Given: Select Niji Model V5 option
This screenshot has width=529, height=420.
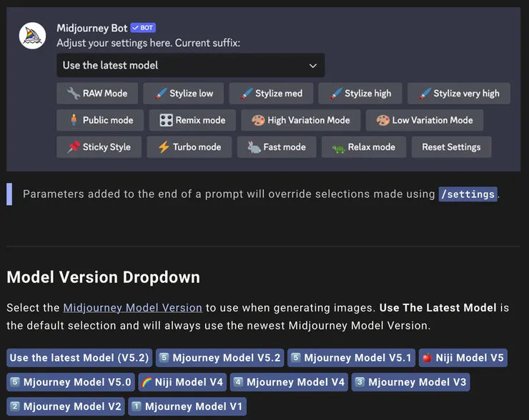Looking at the screenshot, I should tap(463, 358).
